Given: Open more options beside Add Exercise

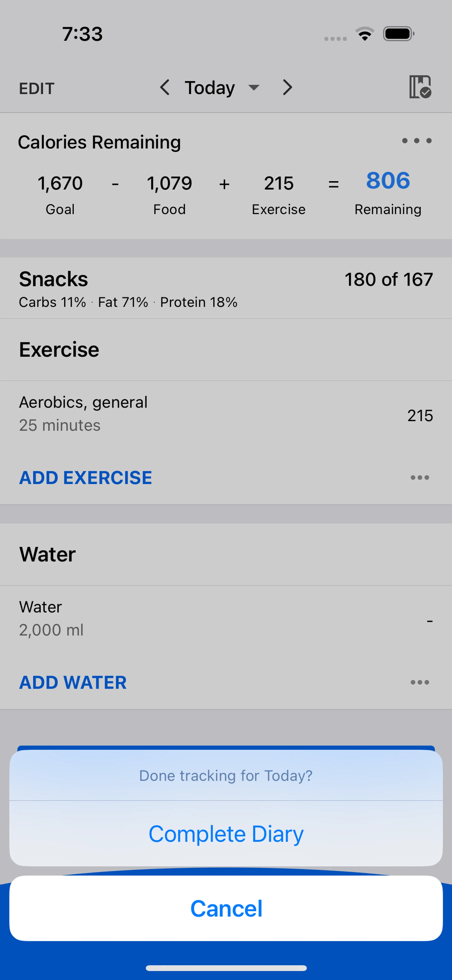Looking at the screenshot, I should point(420,478).
